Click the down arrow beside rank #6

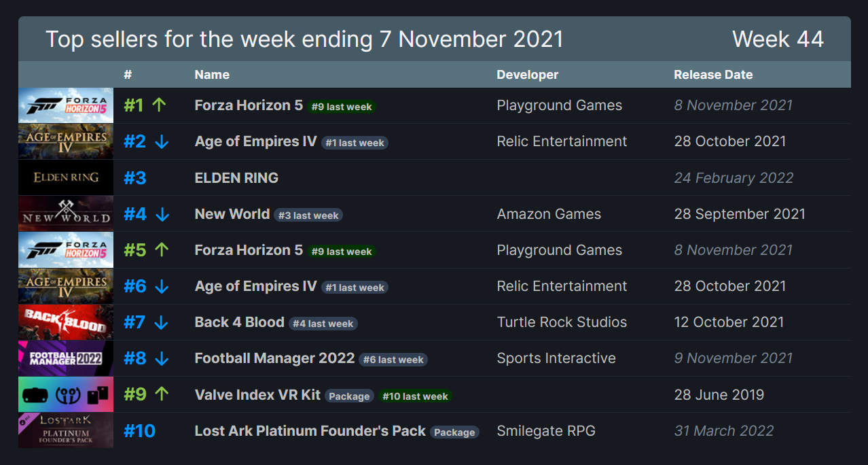click(x=162, y=286)
